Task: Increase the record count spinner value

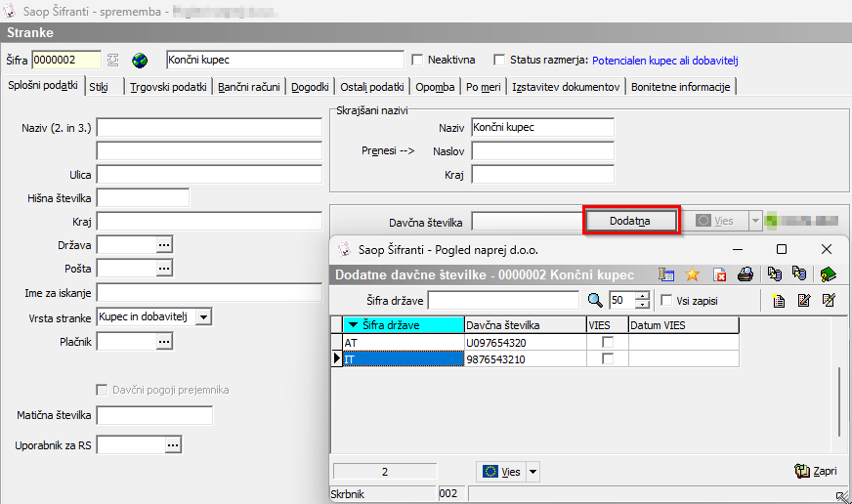Action: click(x=642, y=297)
